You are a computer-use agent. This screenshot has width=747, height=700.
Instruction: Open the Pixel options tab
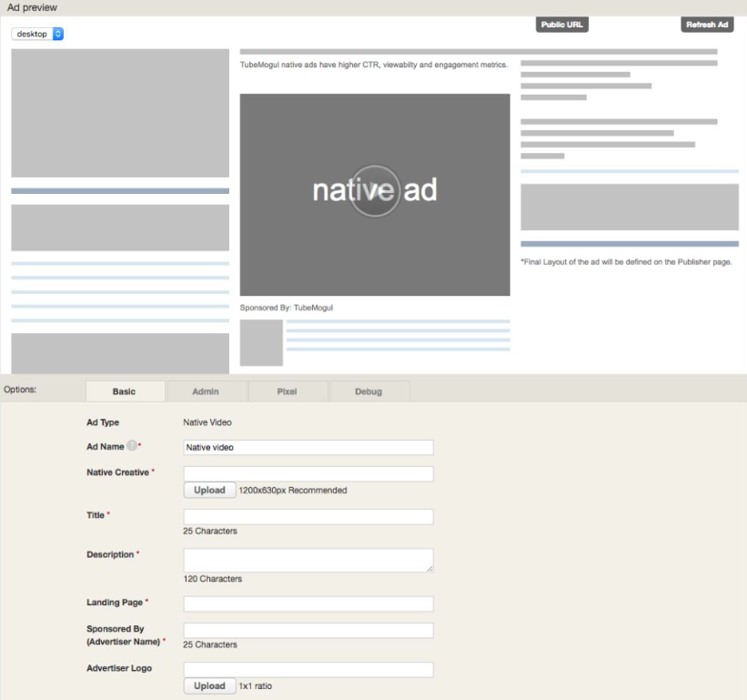click(288, 391)
